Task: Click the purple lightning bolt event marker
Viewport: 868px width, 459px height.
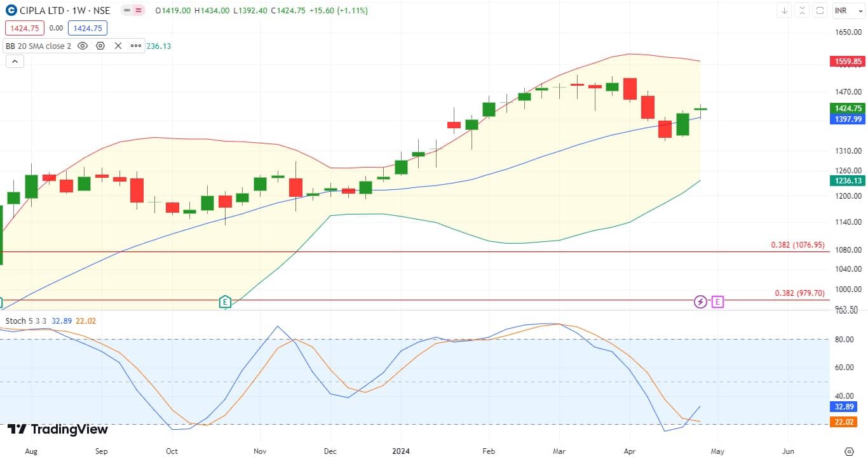Action: (700, 302)
